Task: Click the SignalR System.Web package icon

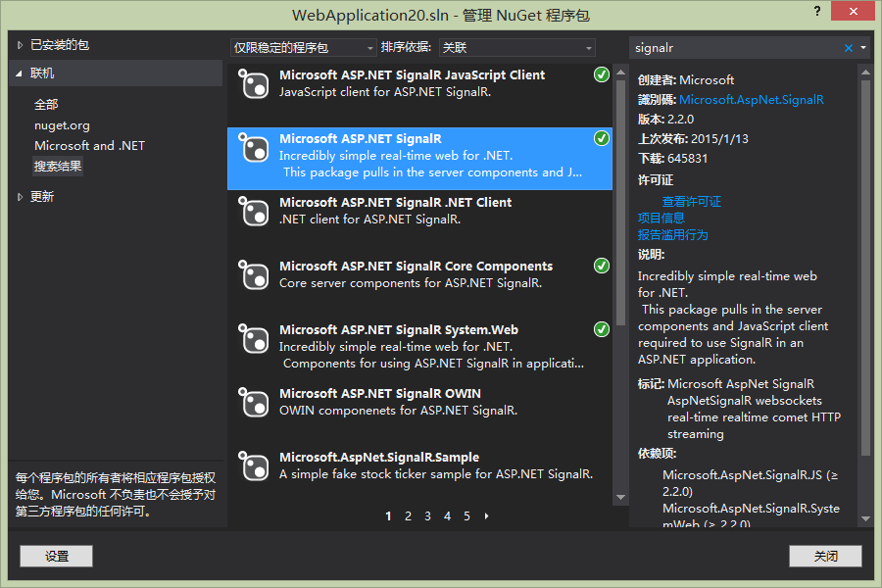Action: pyautogui.click(x=253, y=338)
